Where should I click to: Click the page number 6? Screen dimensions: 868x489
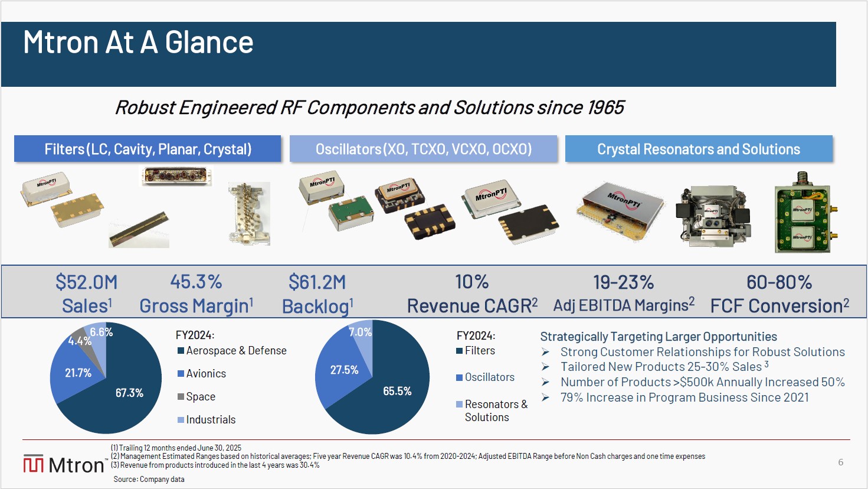pyautogui.click(x=841, y=462)
